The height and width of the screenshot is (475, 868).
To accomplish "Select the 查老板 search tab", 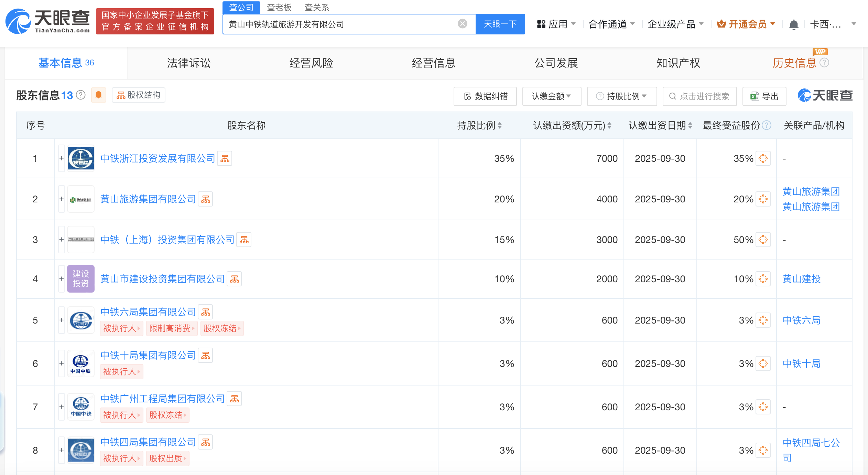I will click(279, 7).
